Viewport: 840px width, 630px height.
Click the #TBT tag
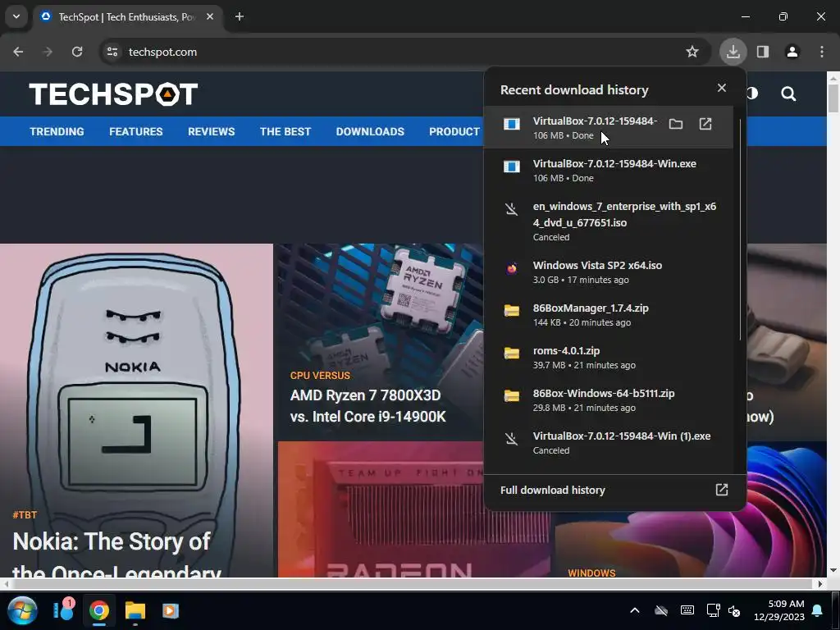(x=25, y=515)
